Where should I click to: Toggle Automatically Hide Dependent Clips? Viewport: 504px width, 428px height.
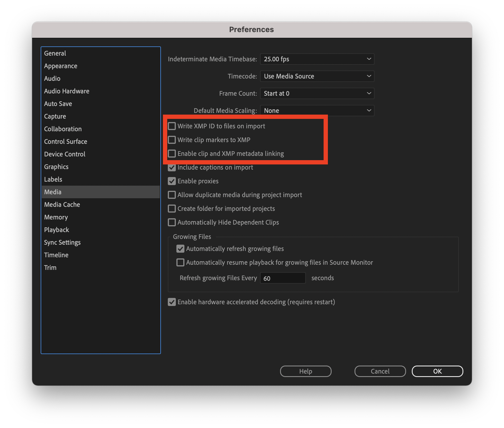coord(172,222)
